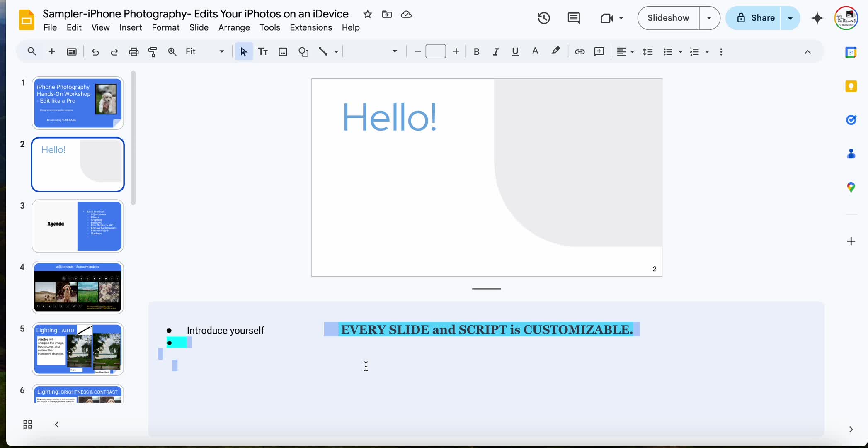
Task: Hide the menus with chevron
Action: (807, 52)
